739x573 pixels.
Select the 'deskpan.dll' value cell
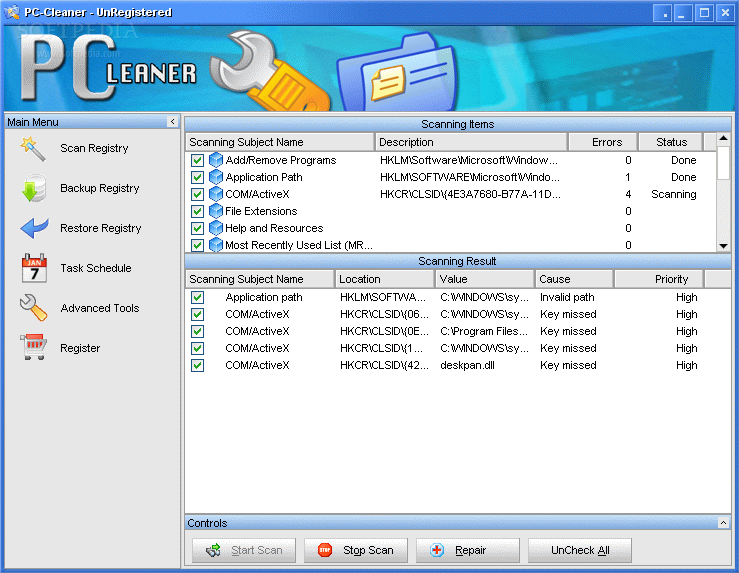467,365
